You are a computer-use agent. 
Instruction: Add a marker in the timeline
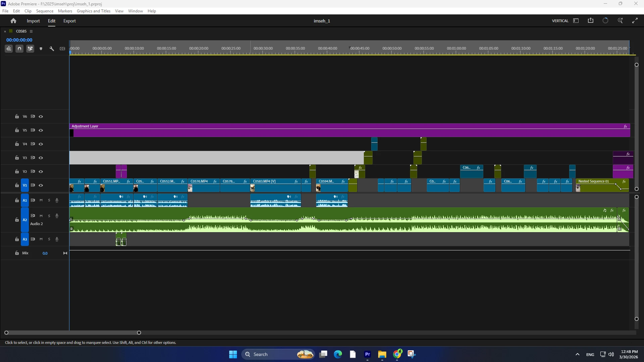41,49
